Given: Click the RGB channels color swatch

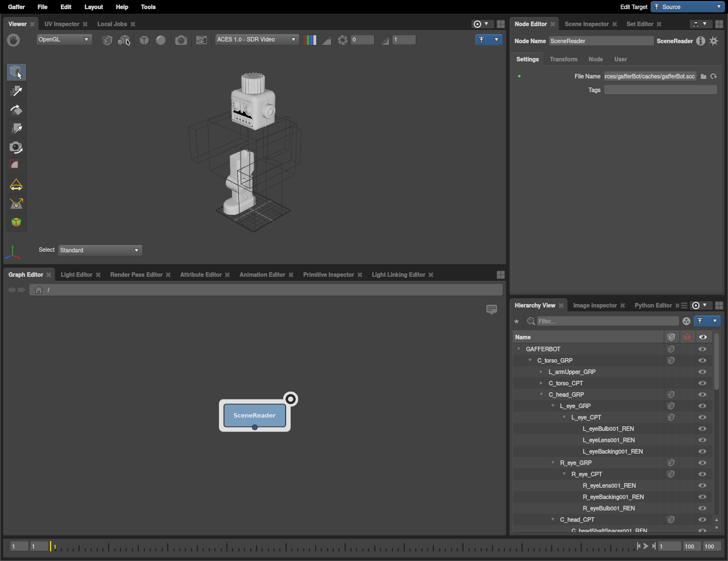Looking at the screenshot, I should 310,40.
